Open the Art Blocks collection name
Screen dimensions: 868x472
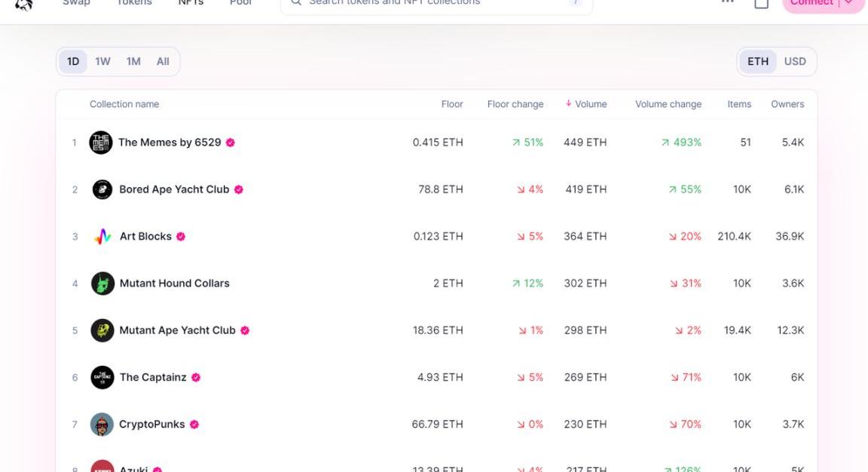pyautogui.click(x=145, y=237)
